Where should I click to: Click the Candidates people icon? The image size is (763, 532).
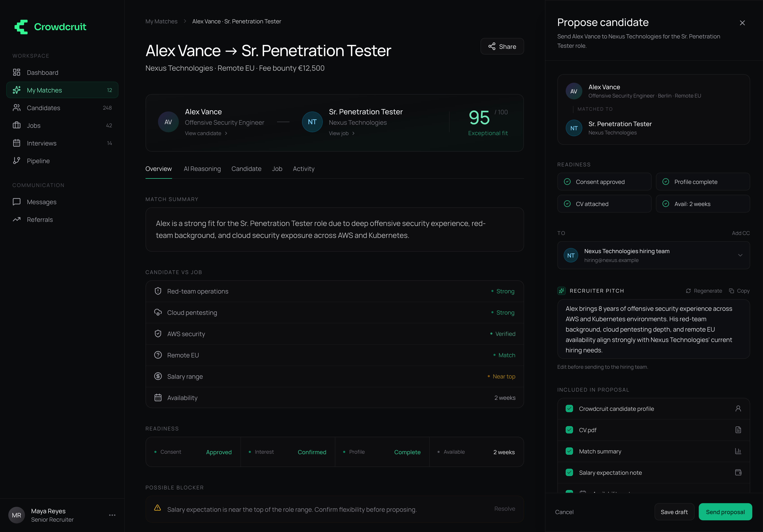(17, 108)
